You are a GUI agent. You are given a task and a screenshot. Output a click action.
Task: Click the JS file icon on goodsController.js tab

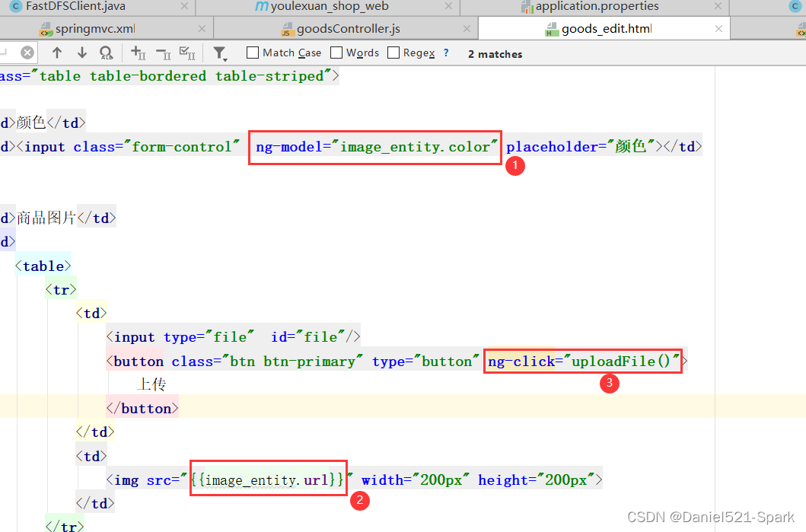click(288, 30)
